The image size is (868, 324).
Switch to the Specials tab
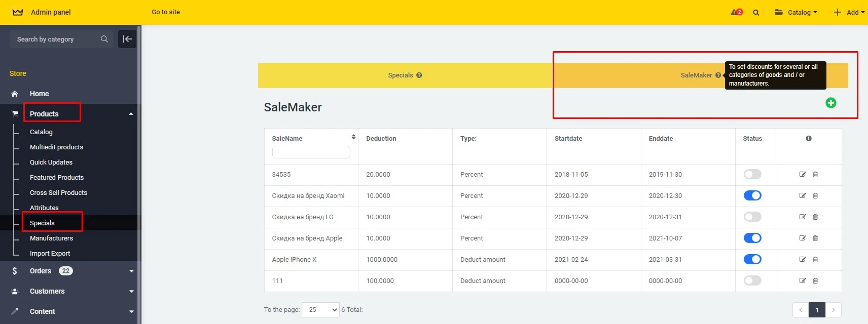pos(405,75)
